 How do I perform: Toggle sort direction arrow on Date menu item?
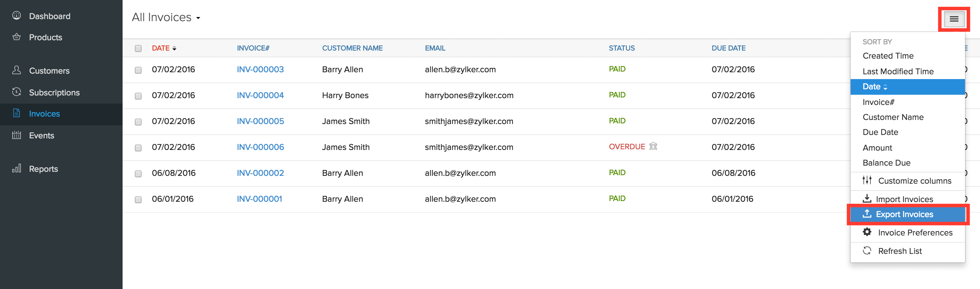coord(885,87)
